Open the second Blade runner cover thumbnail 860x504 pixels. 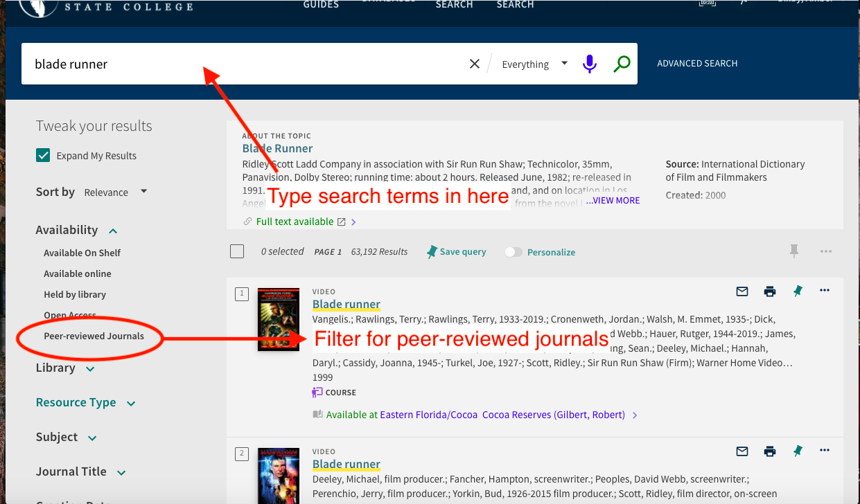tap(279, 476)
